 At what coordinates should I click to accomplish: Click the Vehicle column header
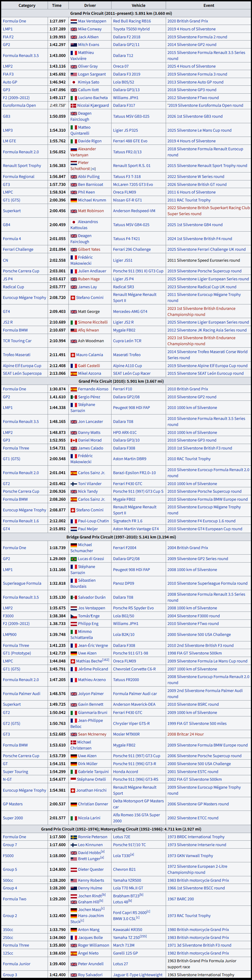point(139,6)
